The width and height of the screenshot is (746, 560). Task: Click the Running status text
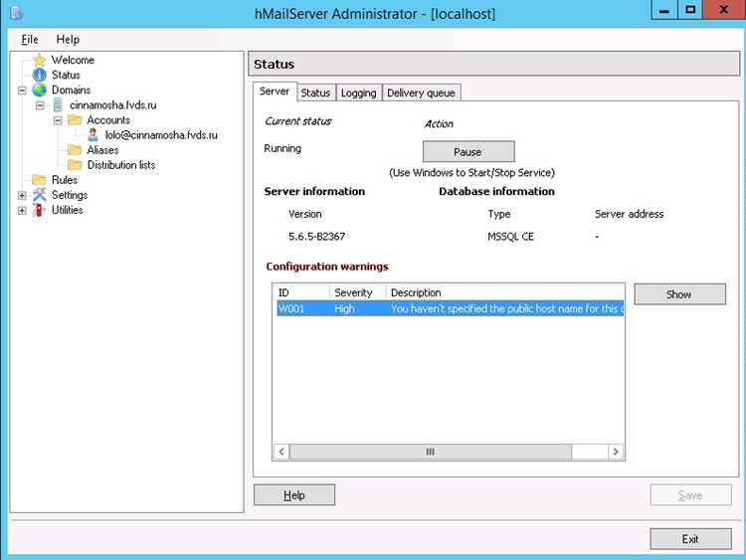[282, 148]
